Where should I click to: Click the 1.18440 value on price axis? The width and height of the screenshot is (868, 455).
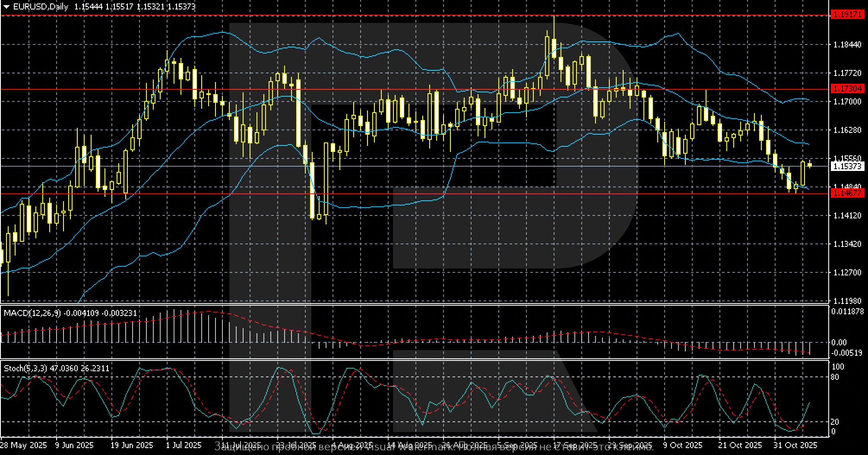point(847,44)
